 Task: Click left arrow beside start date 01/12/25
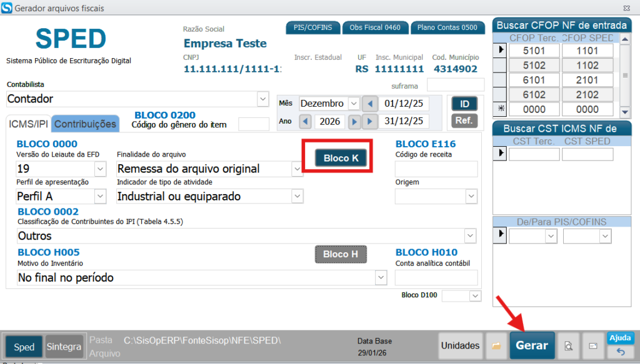click(370, 104)
